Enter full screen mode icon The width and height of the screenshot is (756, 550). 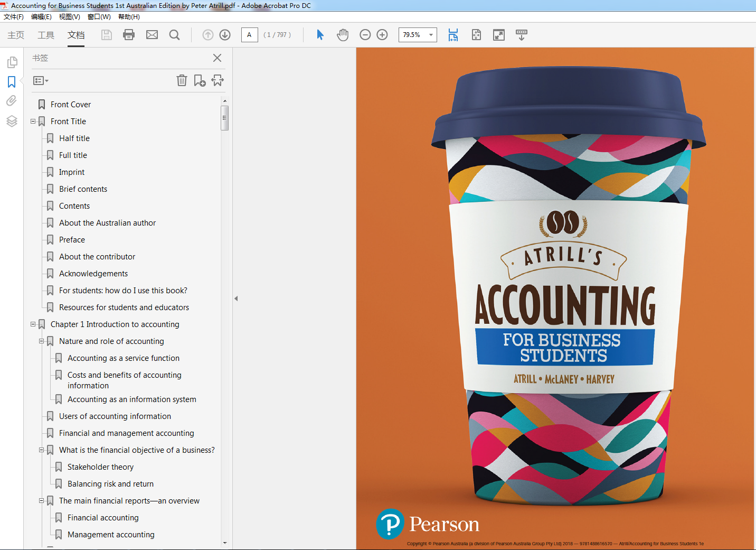pos(499,35)
